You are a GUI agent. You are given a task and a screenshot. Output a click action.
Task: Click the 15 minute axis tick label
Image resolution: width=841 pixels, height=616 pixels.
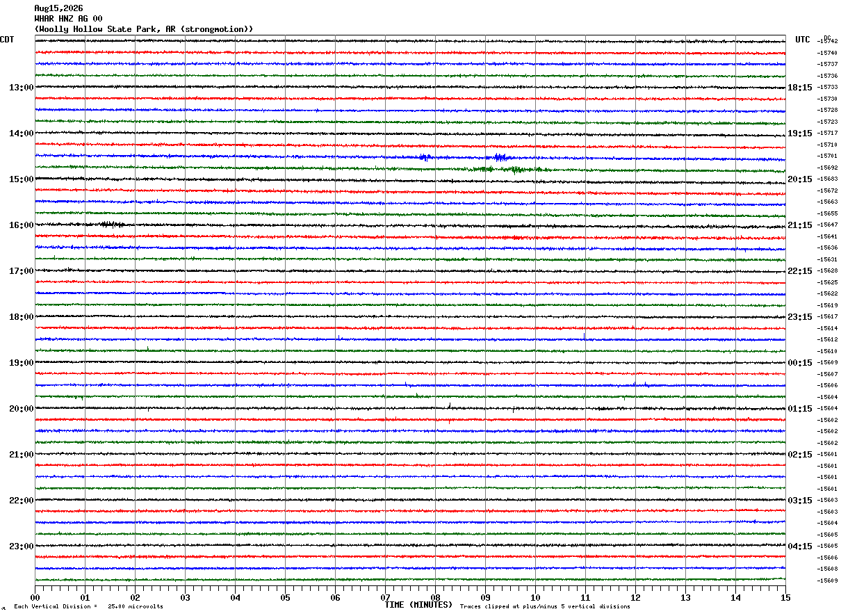785,597
